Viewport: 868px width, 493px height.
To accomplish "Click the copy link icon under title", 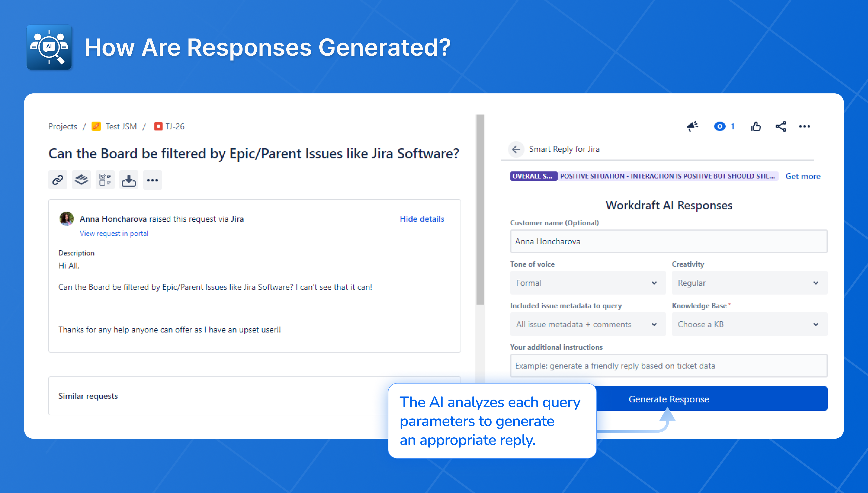I will [58, 180].
